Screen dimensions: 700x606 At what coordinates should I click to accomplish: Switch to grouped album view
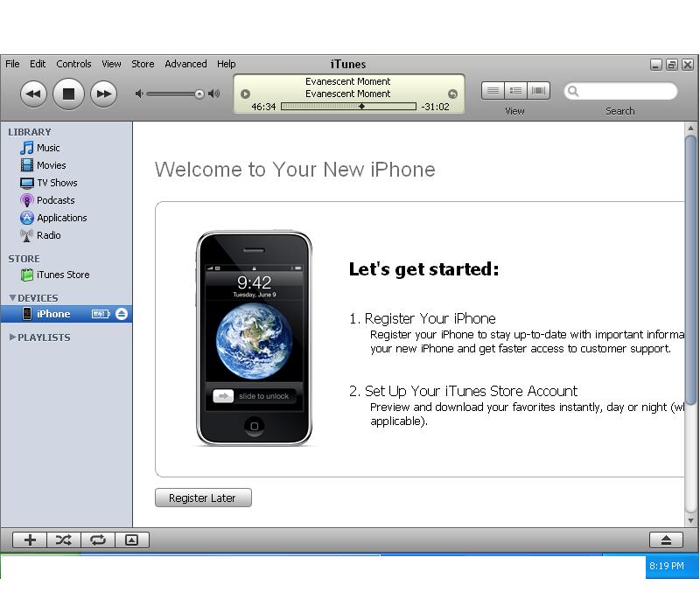515,90
